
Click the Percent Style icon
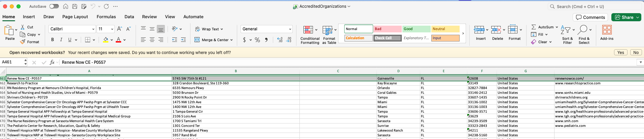(257, 40)
